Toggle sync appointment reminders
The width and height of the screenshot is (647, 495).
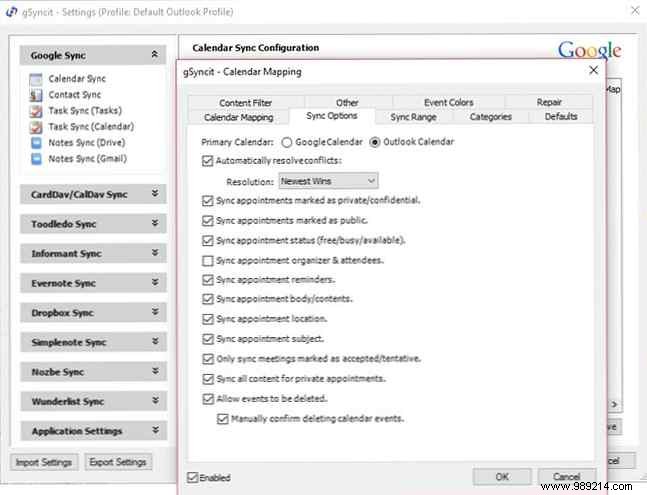click(x=208, y=280)
